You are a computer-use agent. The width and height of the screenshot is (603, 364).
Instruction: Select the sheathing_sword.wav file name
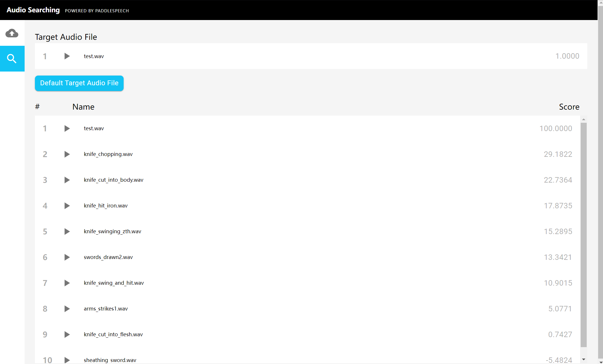(x=110, y=360)
